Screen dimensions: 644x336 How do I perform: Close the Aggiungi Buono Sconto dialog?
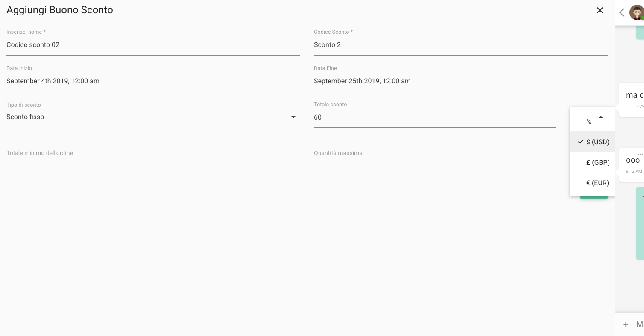pyautogui.click(x=600, y=10)
